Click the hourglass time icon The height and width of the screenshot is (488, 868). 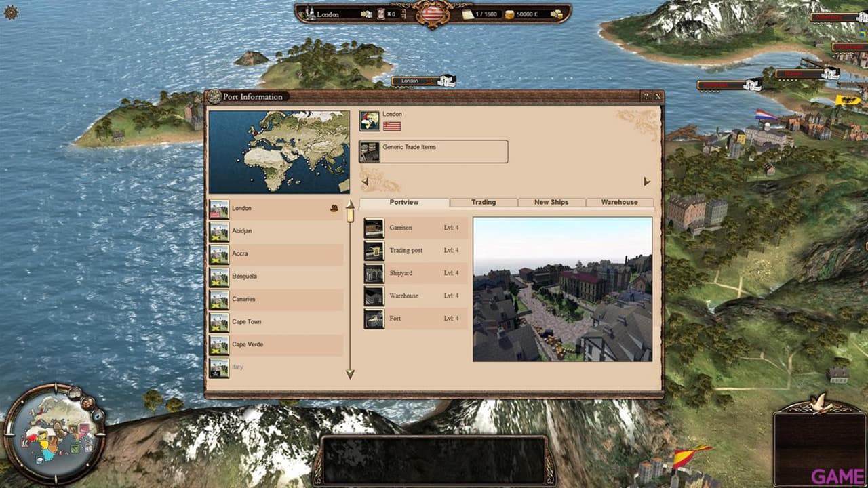tap(381, 14)
